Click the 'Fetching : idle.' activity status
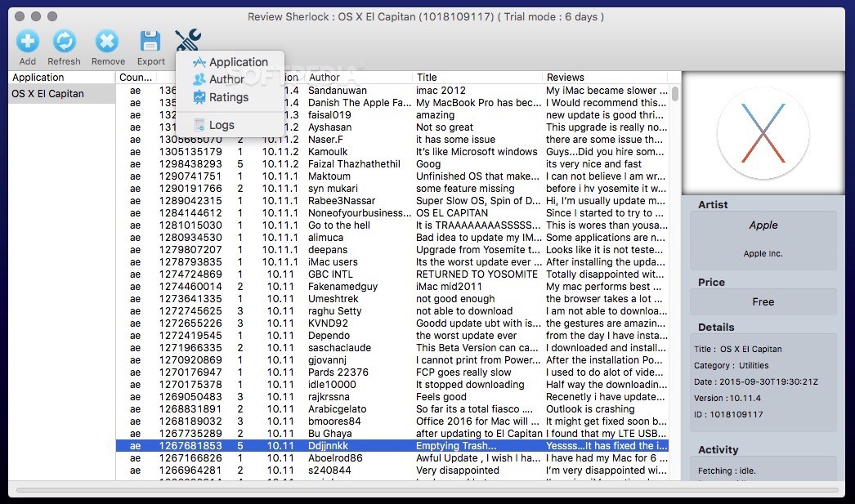 point(727,471)
